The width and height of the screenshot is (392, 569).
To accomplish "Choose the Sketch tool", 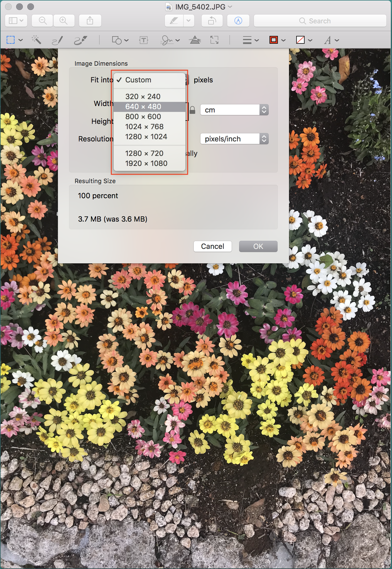I will (57, 40).
